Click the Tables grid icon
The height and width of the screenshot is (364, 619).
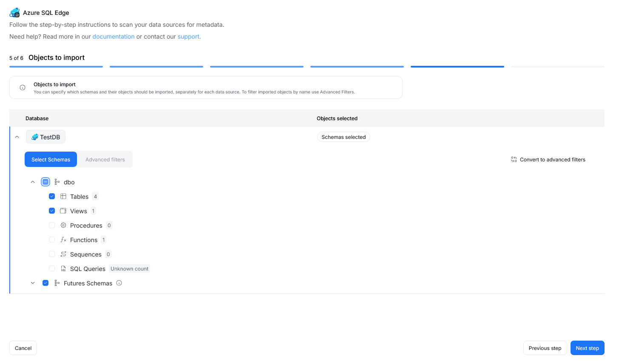pos(63,197)
